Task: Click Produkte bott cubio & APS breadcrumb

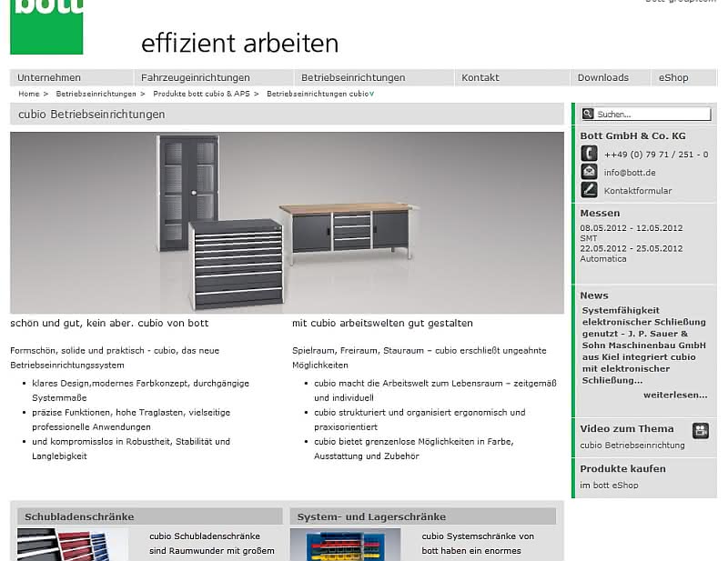Action: coord(201,94)
